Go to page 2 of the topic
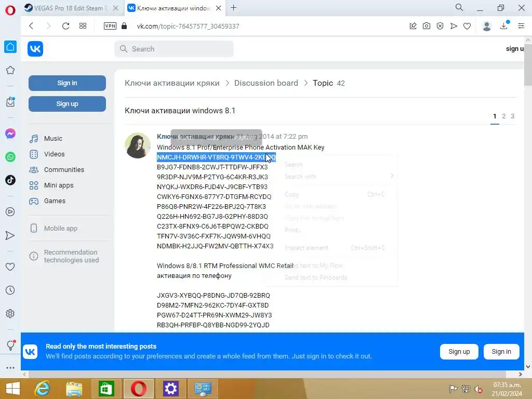 coord(503,116)
